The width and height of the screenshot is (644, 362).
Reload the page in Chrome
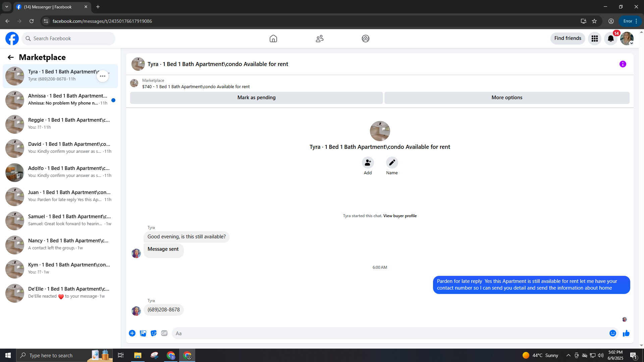[32, 21]
